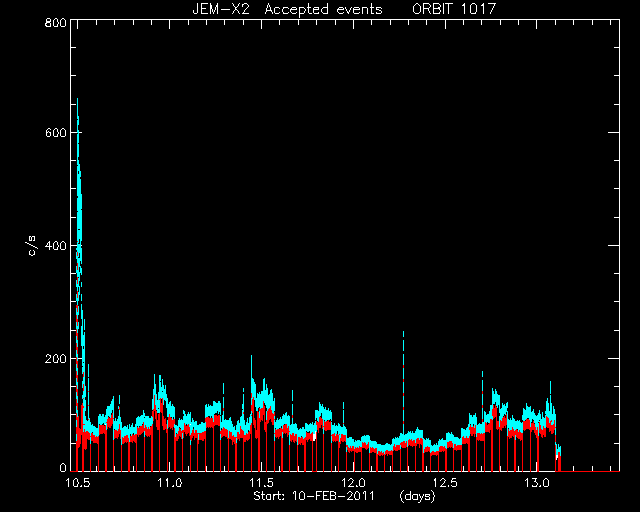Click the (days) axis unit label
This screenshot has width=640, height=512.
point(418,496)
